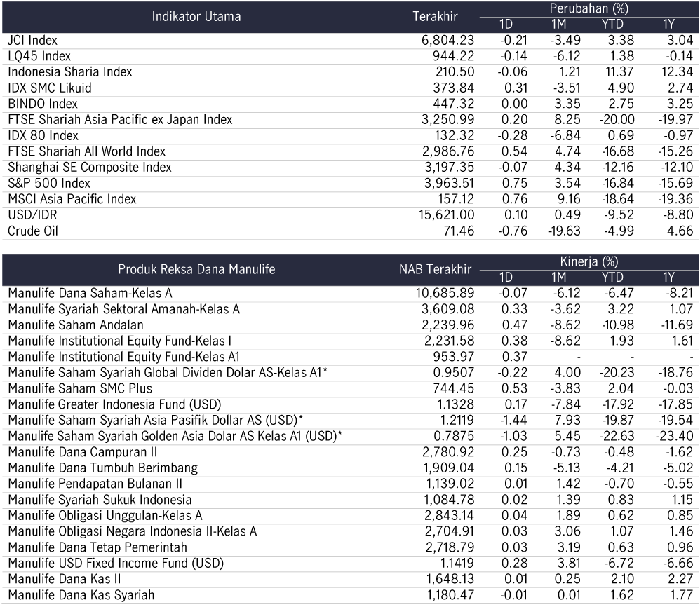Click IDX SMC Likuid label
The width and height of the screenshot is (700, 607).
(x=50, y=88)
